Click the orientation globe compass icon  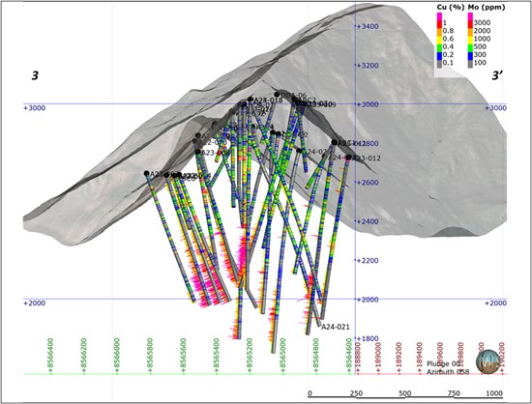pos(488,362)
